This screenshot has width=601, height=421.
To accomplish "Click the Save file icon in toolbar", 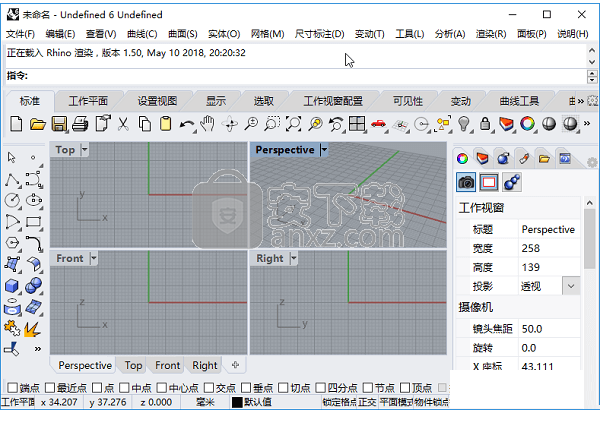I will coord(59,124).
